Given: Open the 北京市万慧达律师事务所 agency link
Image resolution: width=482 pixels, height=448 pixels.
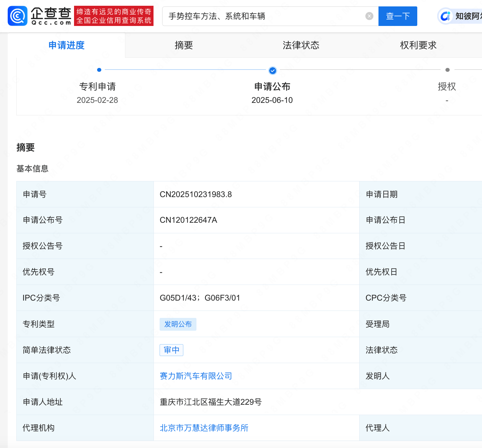Looking at the screenshot, I should (204, 428).
